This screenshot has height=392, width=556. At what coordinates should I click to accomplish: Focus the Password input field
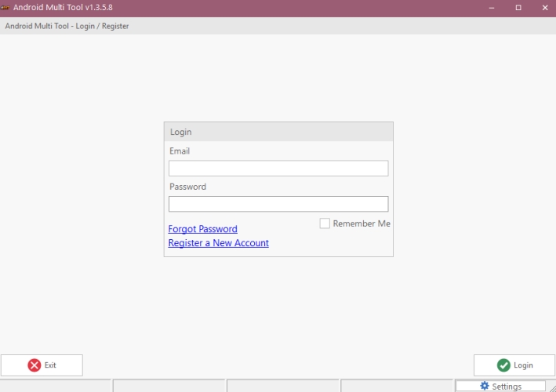click(x=278, y=204)
